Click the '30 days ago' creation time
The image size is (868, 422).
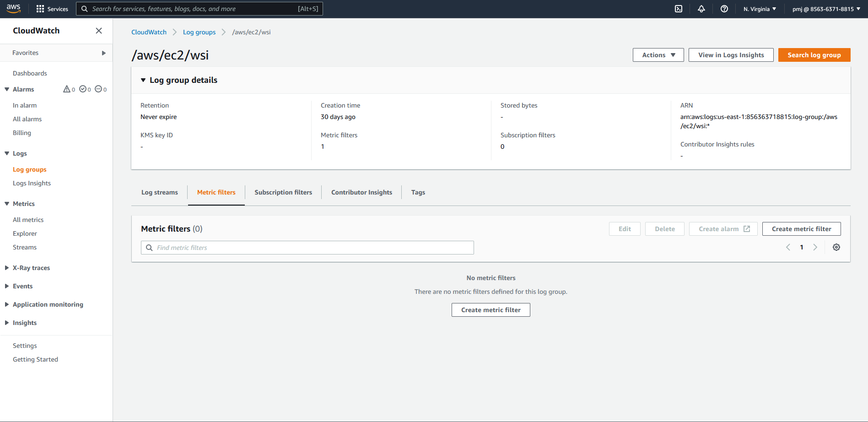[x=338, y=117]
